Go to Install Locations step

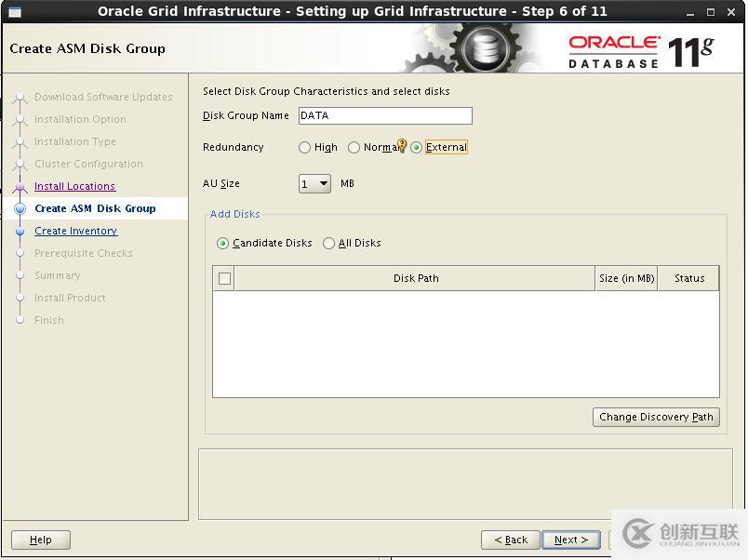pyautogui.click(x=75, y=186)
